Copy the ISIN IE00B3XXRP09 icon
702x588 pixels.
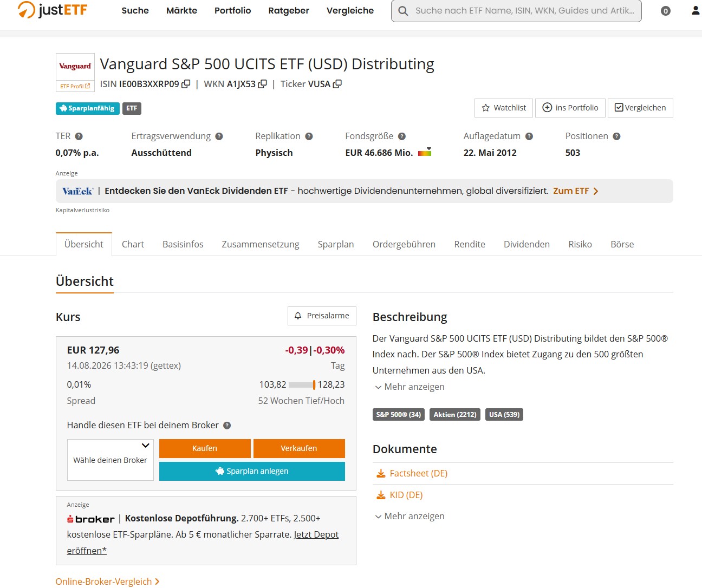186,84
